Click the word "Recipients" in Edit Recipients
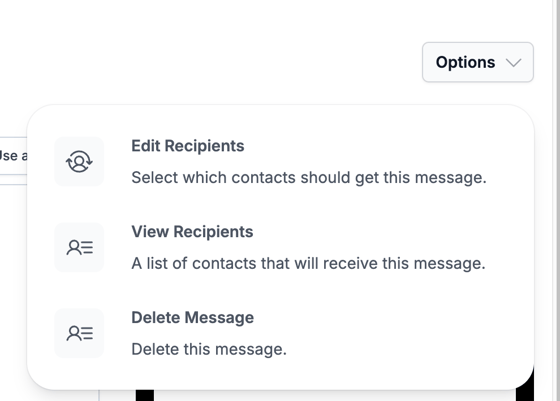The height and width of the screenshot is (401, 560). pos(204,146)
